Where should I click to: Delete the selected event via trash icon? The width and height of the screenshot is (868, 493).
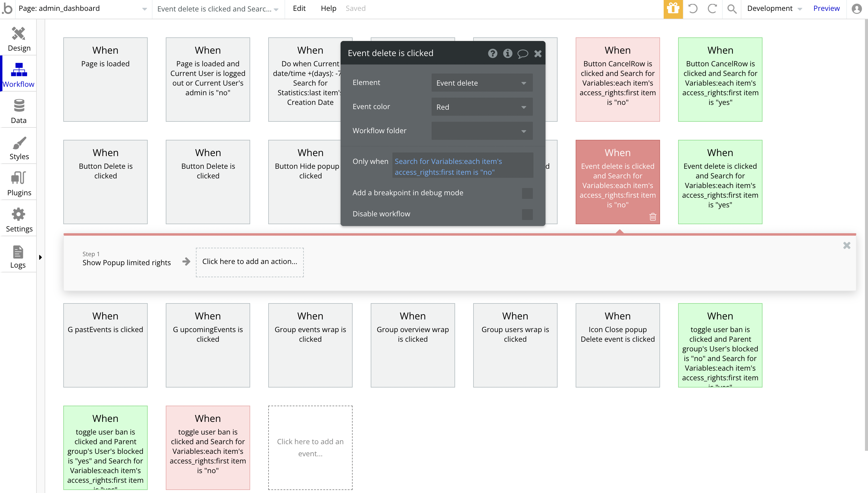(653, 217)
